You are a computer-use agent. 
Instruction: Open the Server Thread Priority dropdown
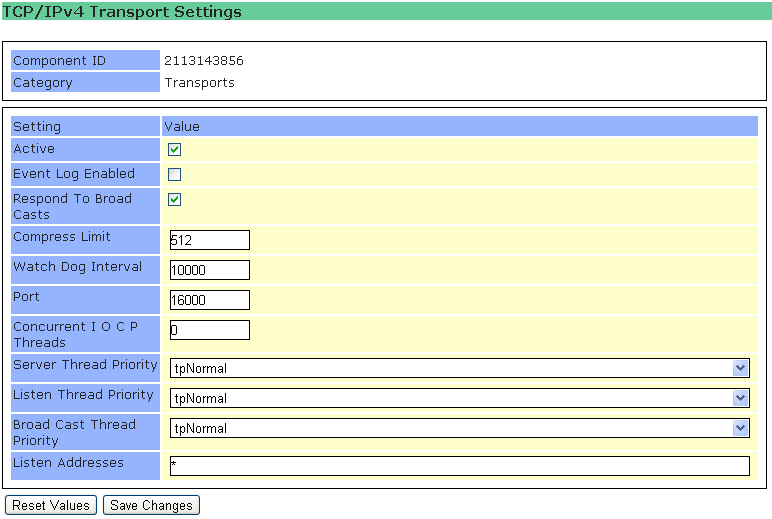459,368
